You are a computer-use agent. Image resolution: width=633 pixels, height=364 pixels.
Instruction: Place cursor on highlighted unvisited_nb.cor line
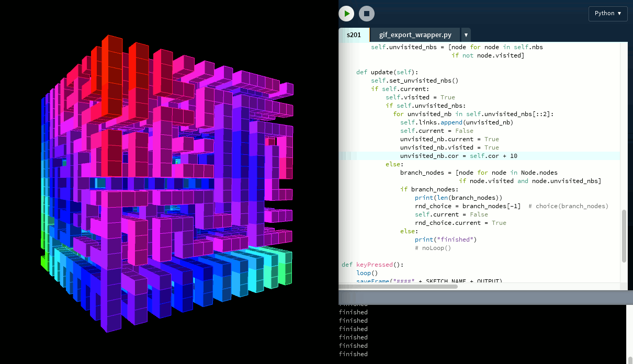pyautogui.click(x=459, y=156)
